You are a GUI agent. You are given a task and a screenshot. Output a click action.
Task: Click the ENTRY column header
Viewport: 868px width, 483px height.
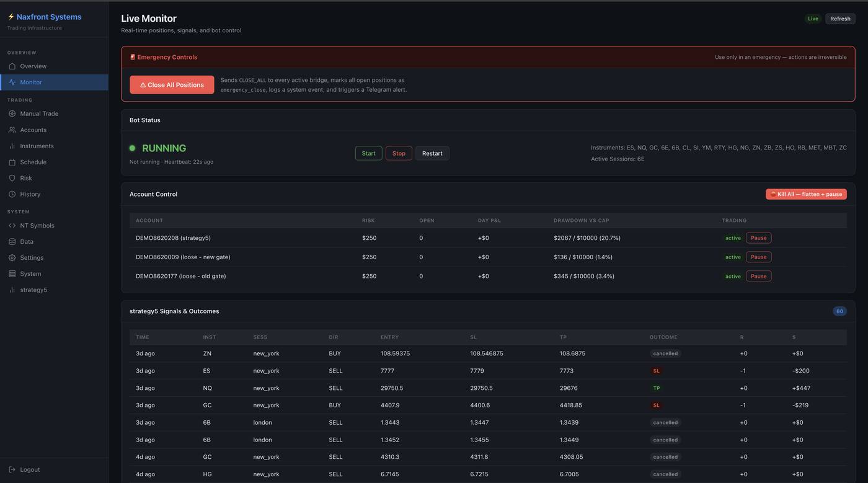[389, 337]
